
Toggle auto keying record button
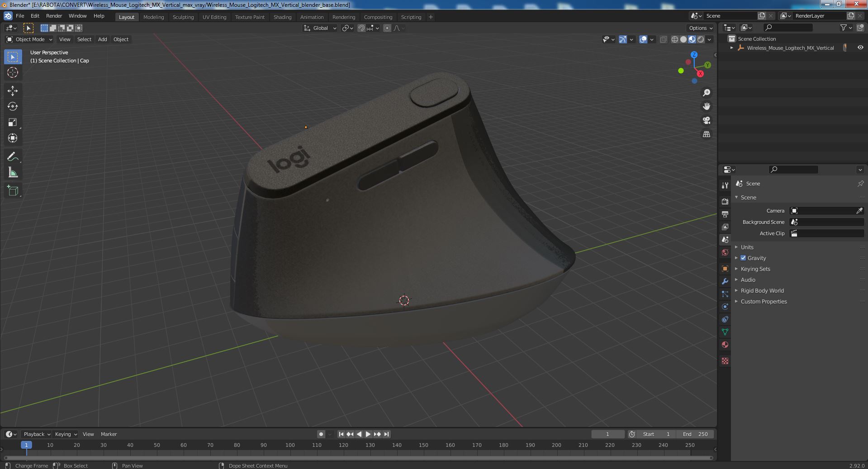(321, 434)
